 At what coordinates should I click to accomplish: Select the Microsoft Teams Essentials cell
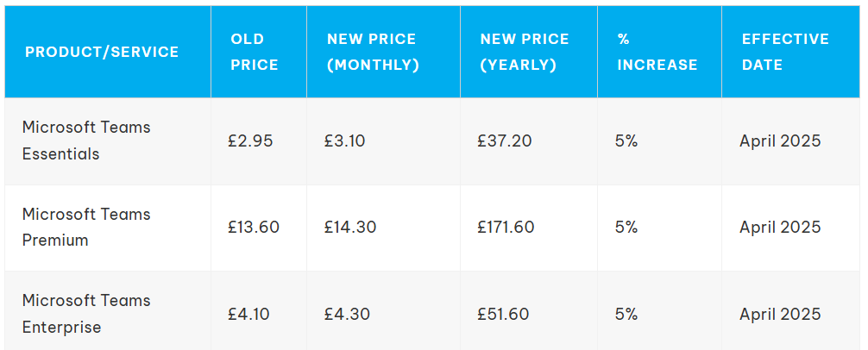coord(86,141)
